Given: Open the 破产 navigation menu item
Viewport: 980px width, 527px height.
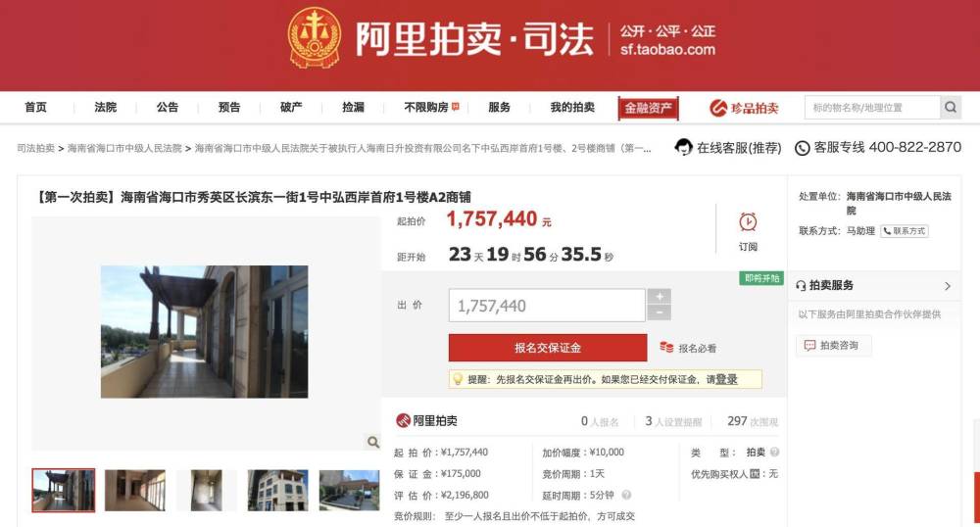Looking at the screenshot, I should [x=291, y=108].
